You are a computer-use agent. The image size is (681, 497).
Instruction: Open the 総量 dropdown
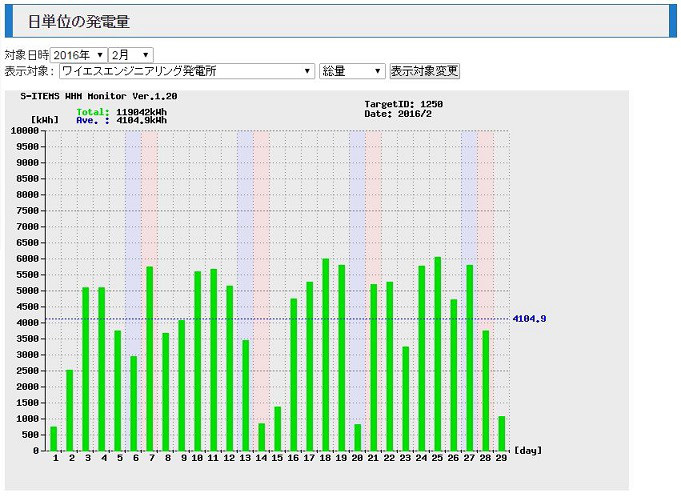click(x=352, y=71)
